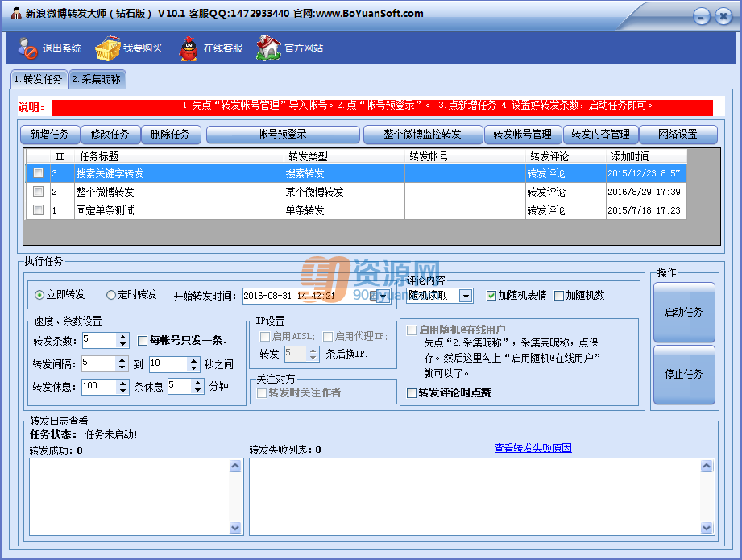Click the 启动任务 button

[684, 313]
